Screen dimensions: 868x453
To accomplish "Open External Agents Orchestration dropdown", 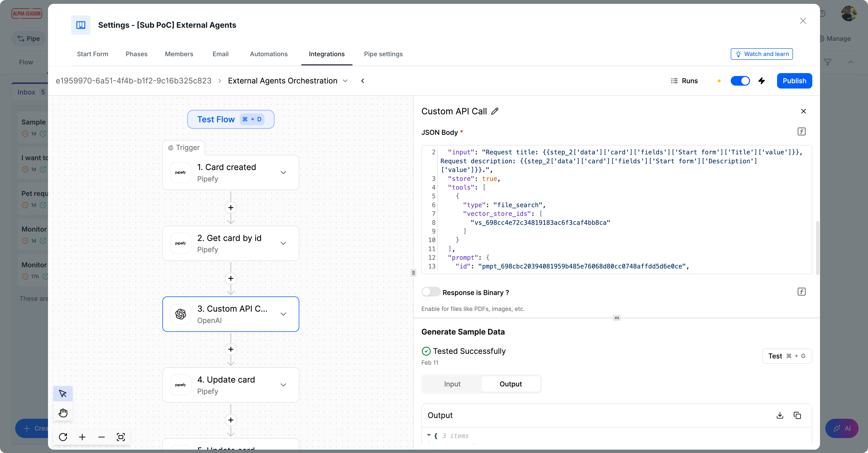I will (x=345, y=81).
